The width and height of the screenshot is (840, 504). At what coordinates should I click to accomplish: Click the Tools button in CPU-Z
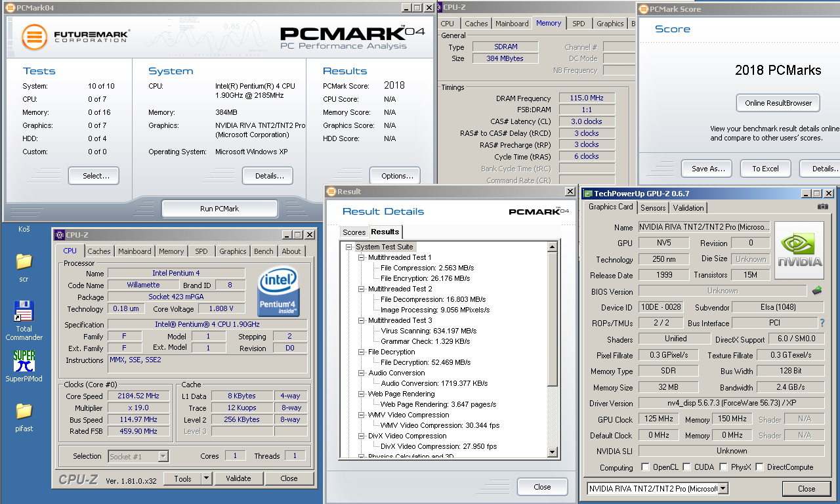[182, 479]
